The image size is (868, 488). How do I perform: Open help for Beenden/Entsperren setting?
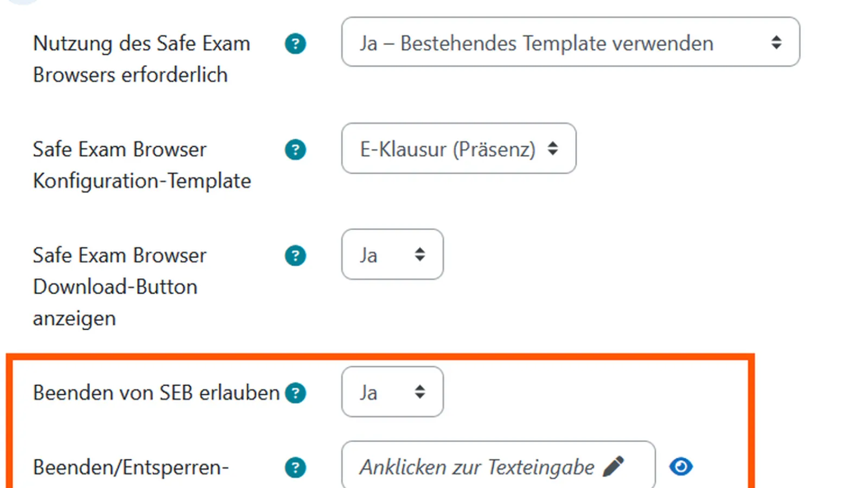tap(295, 467)
